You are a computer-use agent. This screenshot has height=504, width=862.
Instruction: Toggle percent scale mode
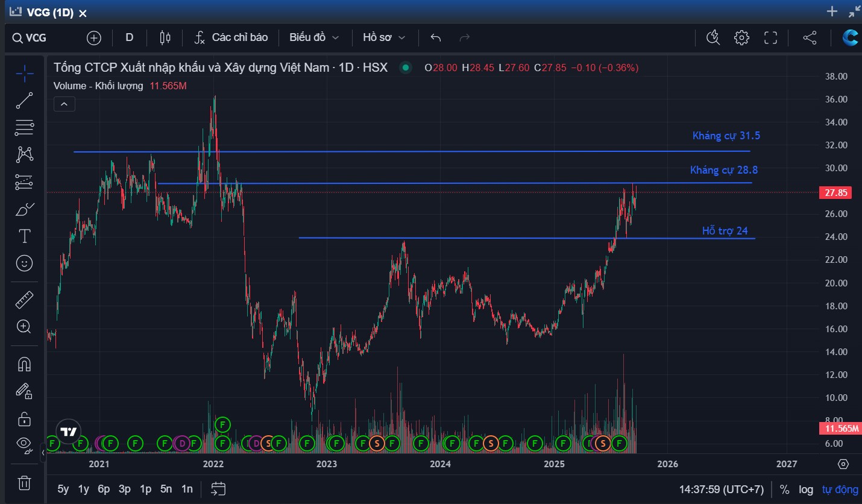click(x=784, y=489)
